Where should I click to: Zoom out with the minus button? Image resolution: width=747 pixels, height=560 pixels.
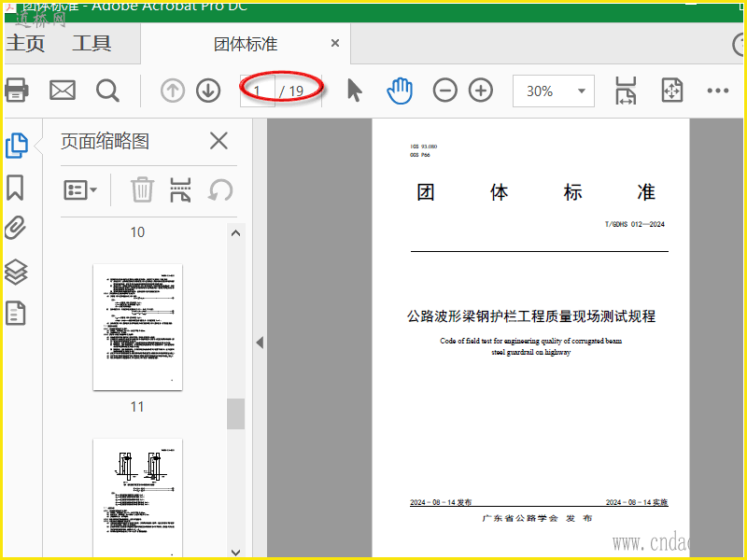pyautogui.click(x=445, y=91)
